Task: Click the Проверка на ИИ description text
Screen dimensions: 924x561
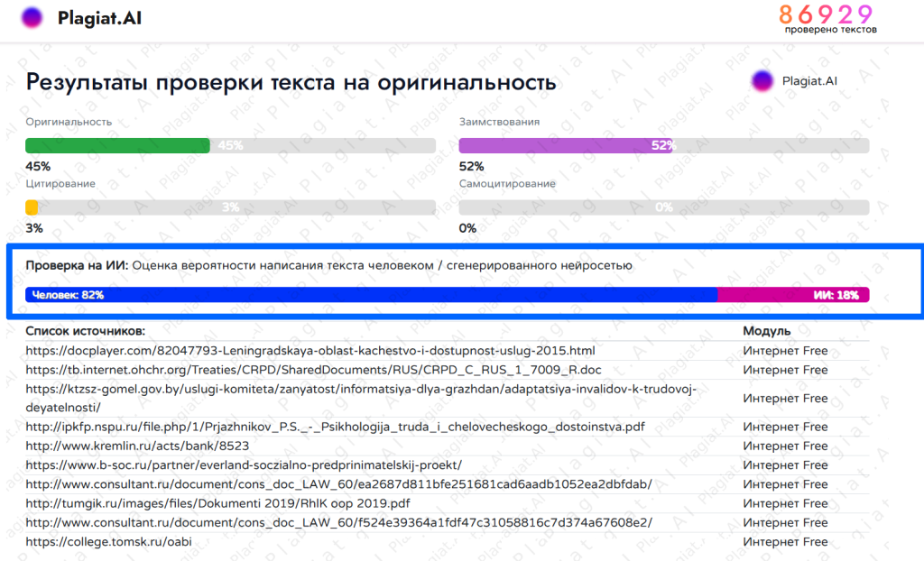Action: pyautogui.click(x=328, y=265)
